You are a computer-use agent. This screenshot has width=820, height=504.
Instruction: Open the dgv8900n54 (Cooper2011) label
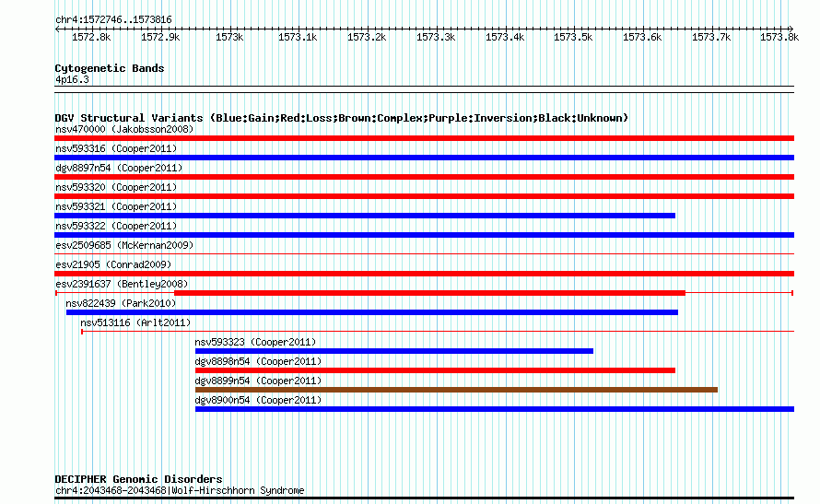click(x=258, y=400)
